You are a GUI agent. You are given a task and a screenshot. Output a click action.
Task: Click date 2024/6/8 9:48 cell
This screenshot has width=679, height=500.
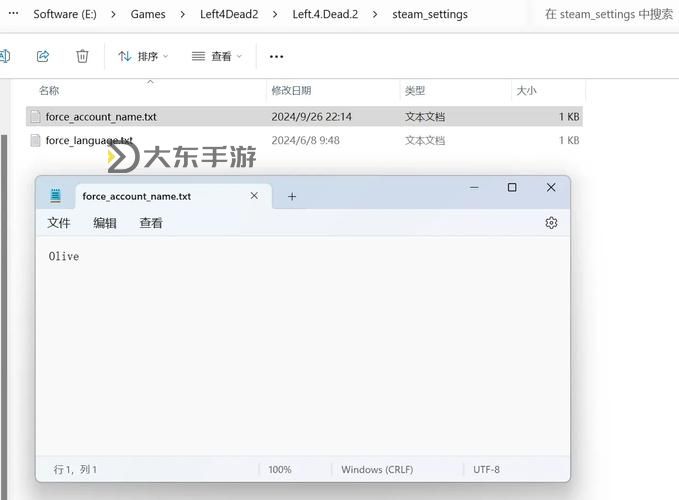[305, 140]
